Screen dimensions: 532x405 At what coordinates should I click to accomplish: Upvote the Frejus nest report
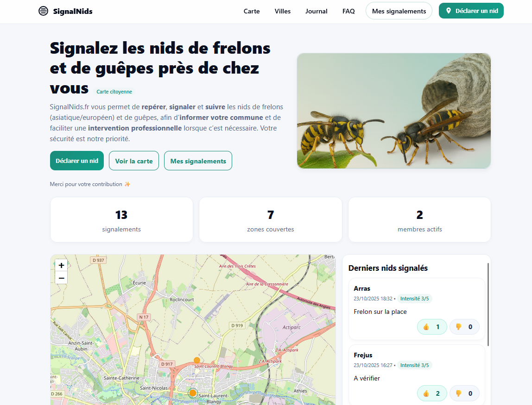point(432,393)
